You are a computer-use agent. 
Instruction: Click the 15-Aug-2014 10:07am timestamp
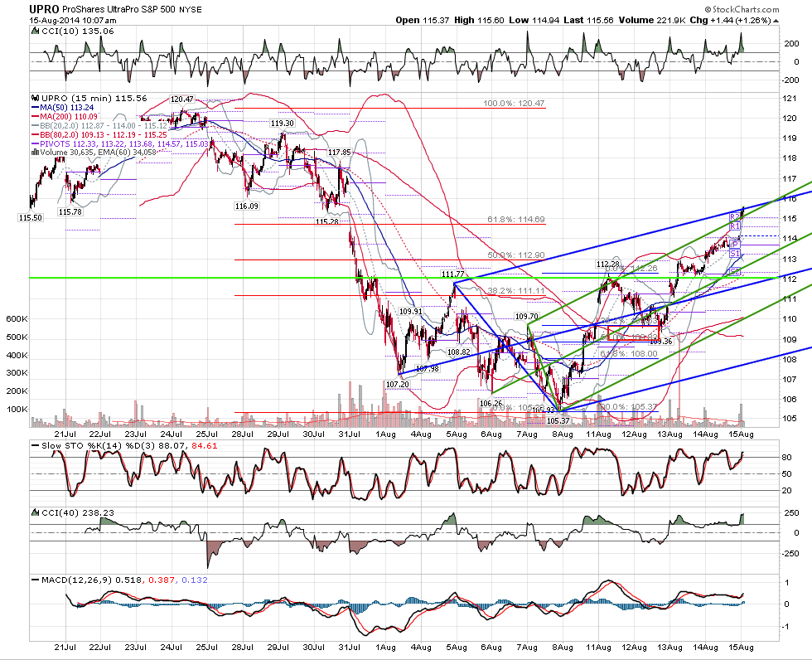click(x=73, y=21)
